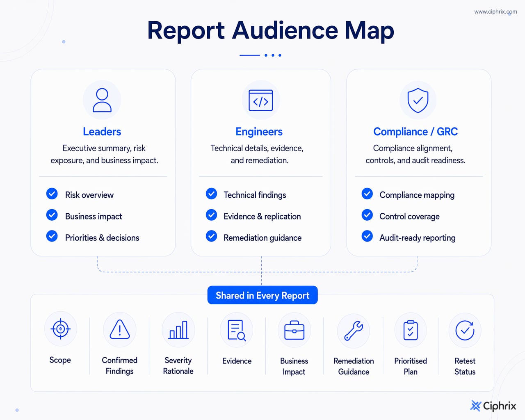
Task: Click the Ciphrix brand name text
Action: pos(500,406)
